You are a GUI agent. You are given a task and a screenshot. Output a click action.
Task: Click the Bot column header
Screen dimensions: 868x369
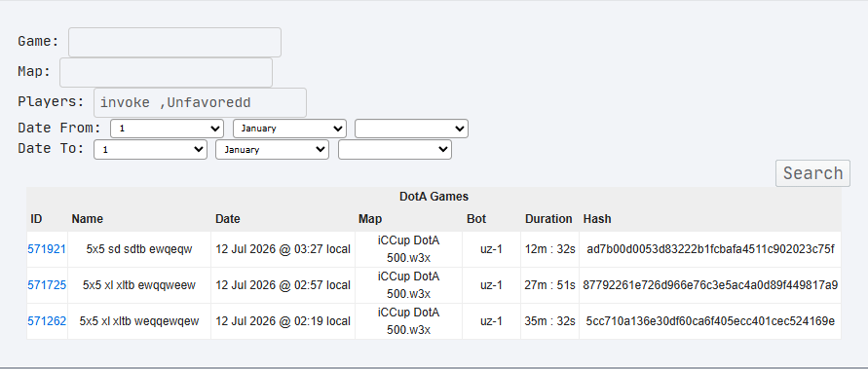[476, 219]
